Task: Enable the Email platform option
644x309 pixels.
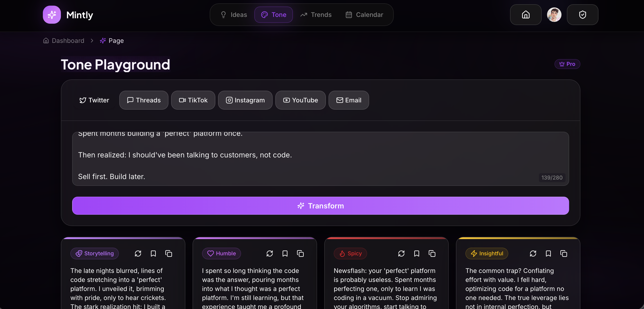Action: click(x=349, y=100)
